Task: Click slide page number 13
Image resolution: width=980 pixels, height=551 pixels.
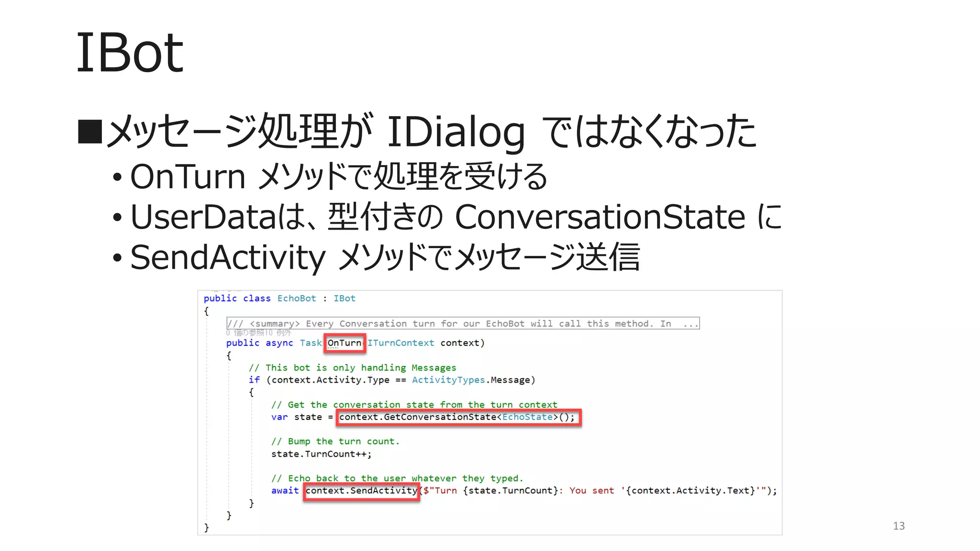Action: (x=899, y=526)
